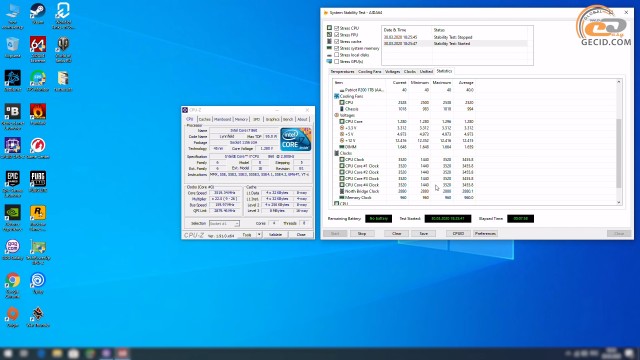Open the Mainboard tab in CPU-Z
The width and height of the screenshot is (640, 360).
[x=223, y=119]
